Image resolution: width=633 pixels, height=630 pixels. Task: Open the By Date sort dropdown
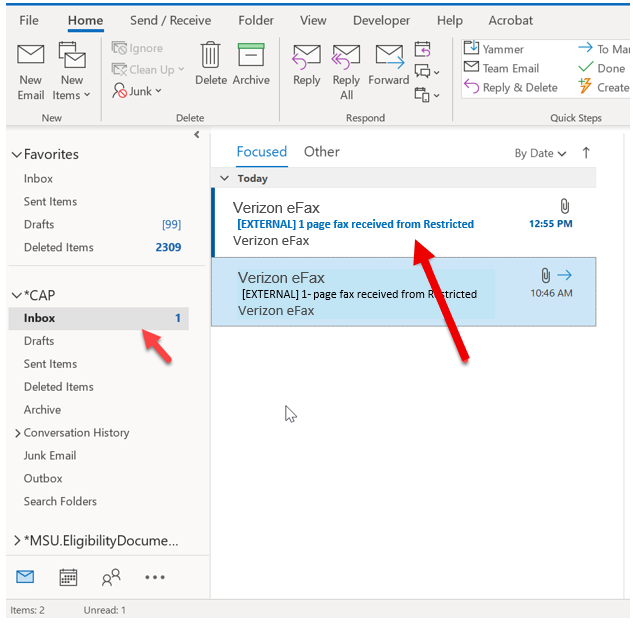540,153
